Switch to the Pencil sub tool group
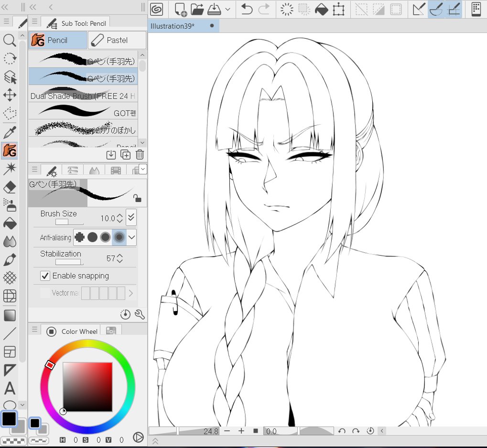Viewport: 487px width, 448px height. (58, 41)
